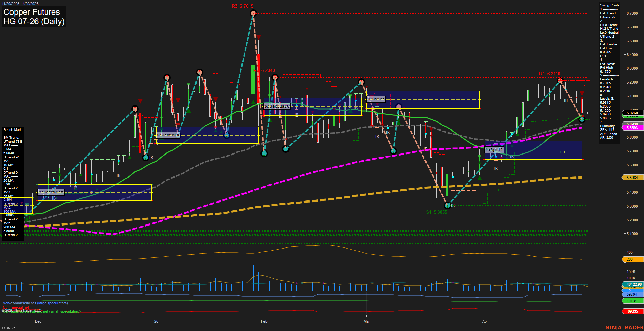This screenshot has width=644, height=331.
Task: Select the M:January monthly range label
Action: pos(168,135)
